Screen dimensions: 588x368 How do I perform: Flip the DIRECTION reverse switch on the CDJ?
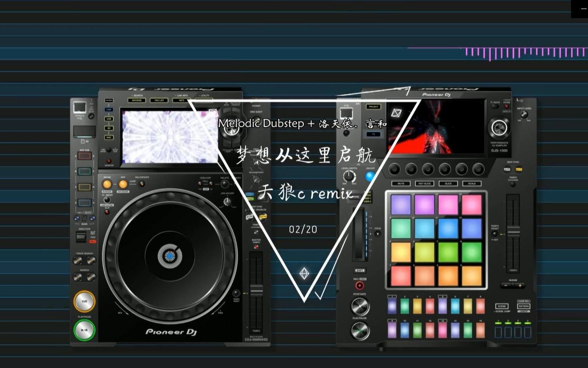[81, 237]
